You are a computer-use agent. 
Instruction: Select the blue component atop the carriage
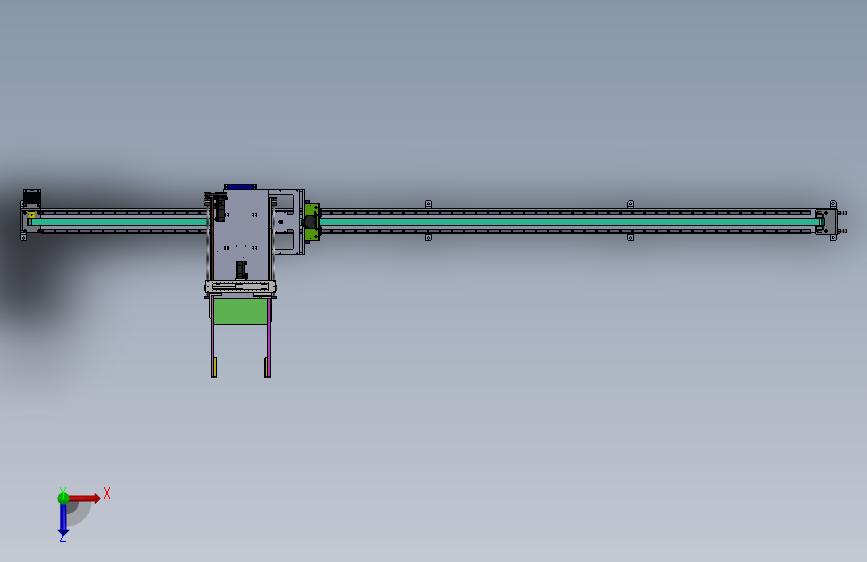pyautogui.click(x=240, y=188)
